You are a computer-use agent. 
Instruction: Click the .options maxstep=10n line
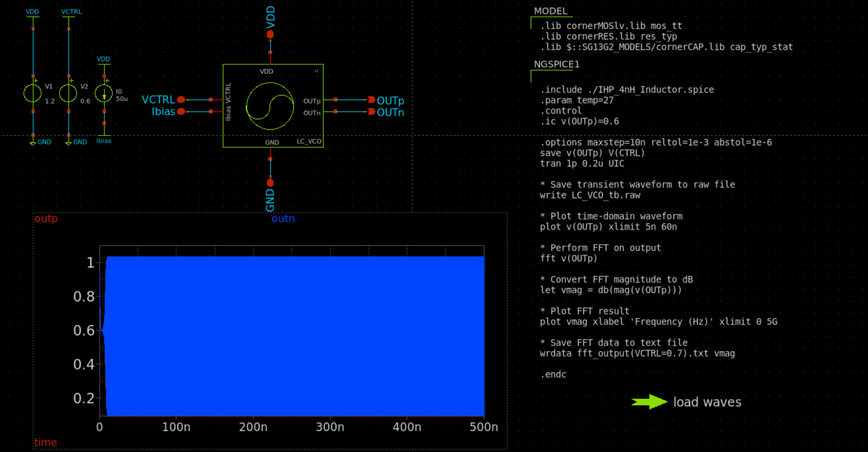pyautogui.click(x=656, y=142)
